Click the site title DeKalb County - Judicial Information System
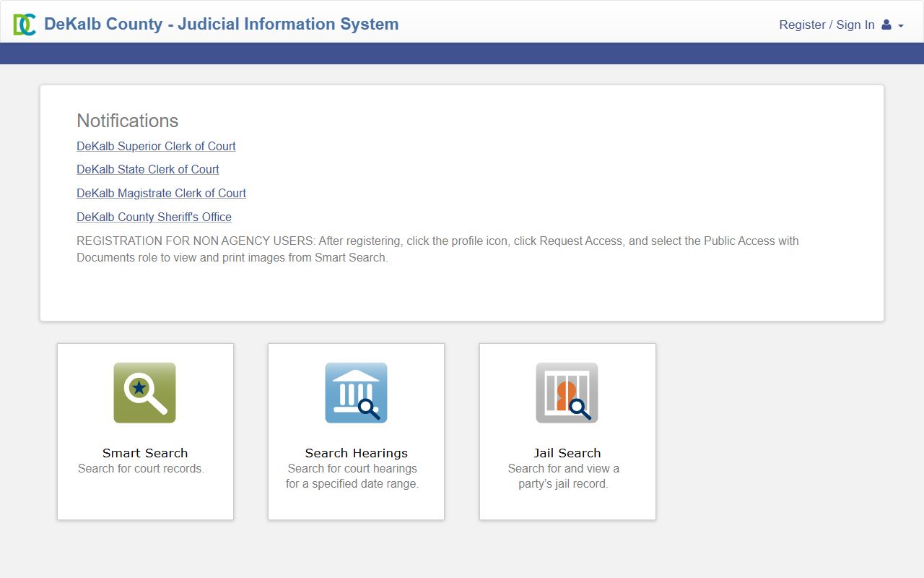The height and width of the screenshot is (578, 924). 221,24
